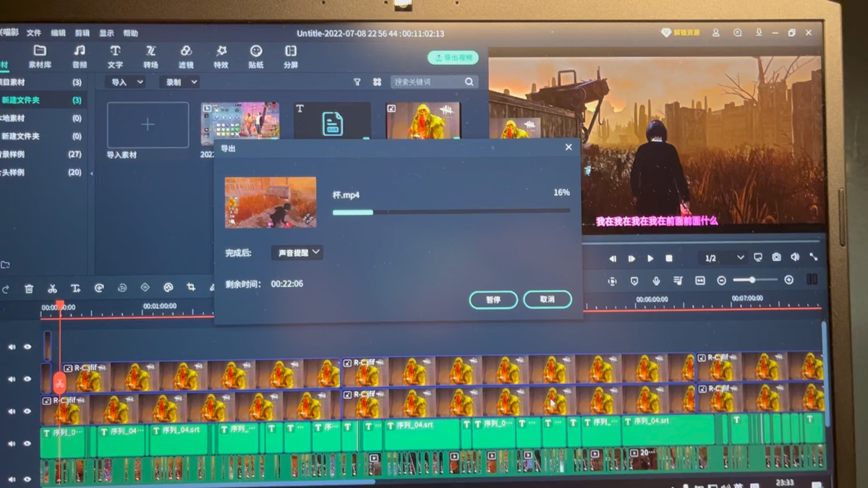868x488 pixels.
Task: Open the 剪辑 menu
Action: (x=82, y=33)
